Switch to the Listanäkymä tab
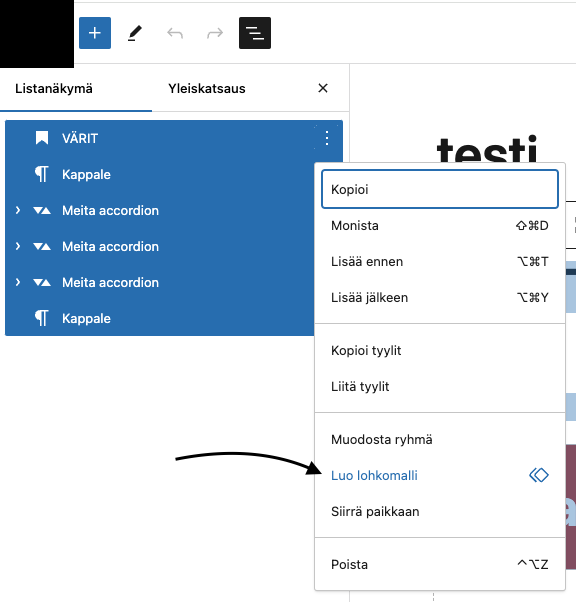The image size is (576, 602). 54,88
